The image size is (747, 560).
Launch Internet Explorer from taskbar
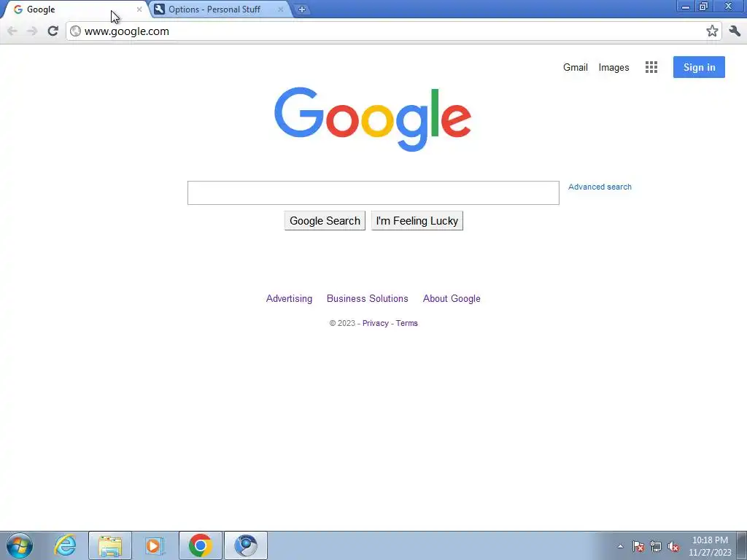coord(65,545)
